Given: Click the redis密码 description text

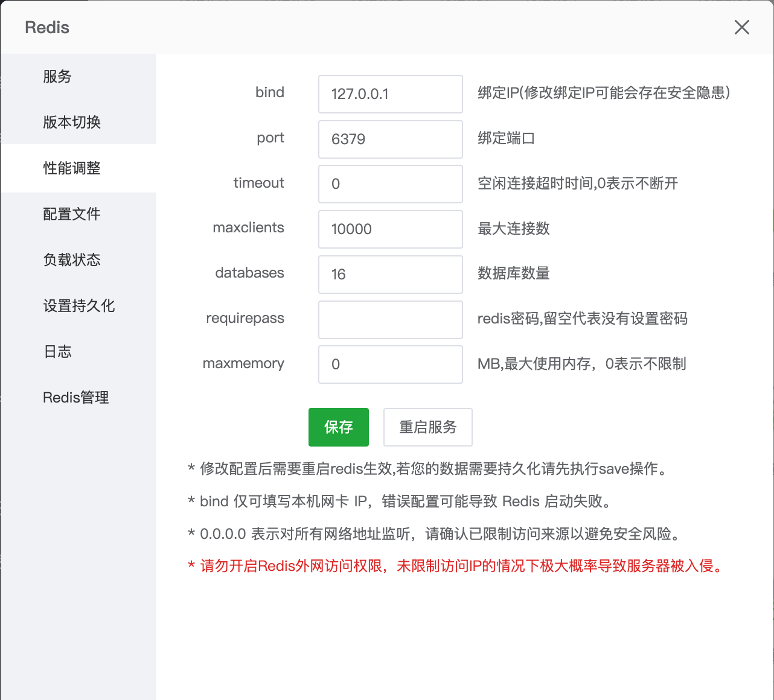Looking at the screenshot, I should tap(583, 319).
